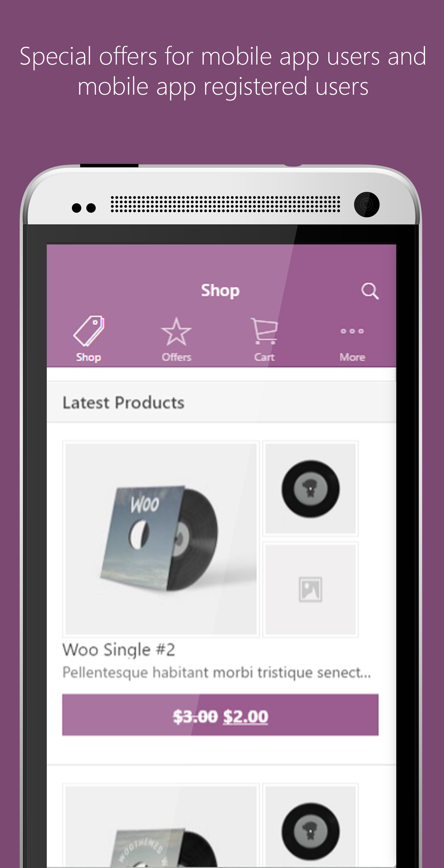Click the Cart tab label
This screenshot has height=868, width=444.
pyautogui.click(x=264, y=357)
